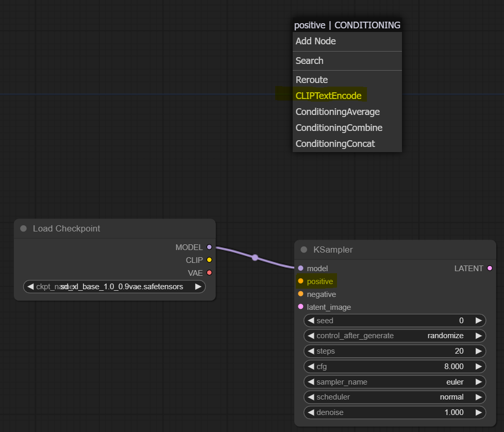The image size is (504, 432).
Task: Collapse the Load Checkpoint node via its title circle
Action: 23,228
